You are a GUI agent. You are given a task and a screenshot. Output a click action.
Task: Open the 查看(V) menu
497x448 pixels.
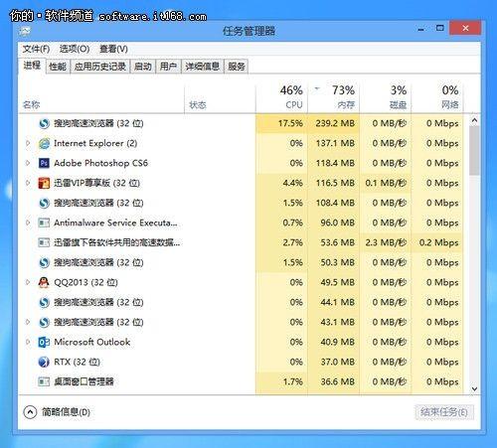113,49
